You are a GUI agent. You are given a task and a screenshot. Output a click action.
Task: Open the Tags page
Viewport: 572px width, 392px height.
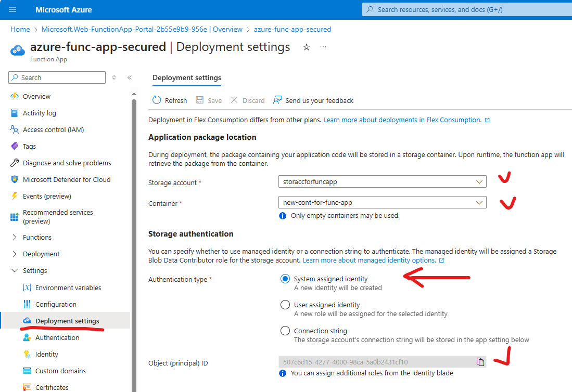coord(29,146)
